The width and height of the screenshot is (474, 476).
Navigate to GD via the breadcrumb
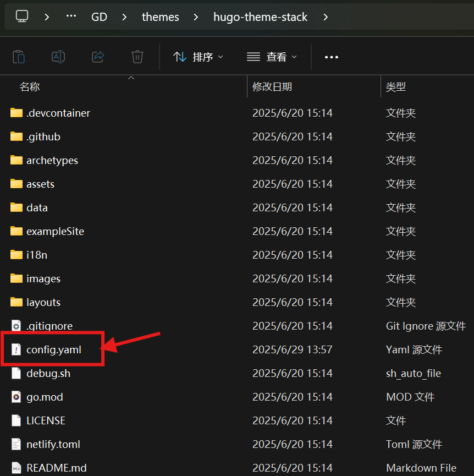point(99,17)
